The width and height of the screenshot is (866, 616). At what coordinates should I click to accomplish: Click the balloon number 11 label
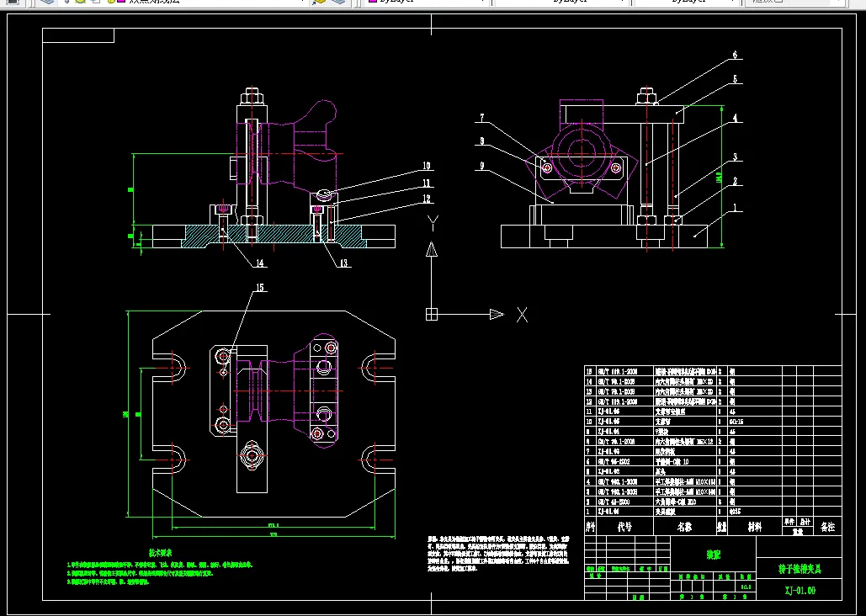coord(427,183)
